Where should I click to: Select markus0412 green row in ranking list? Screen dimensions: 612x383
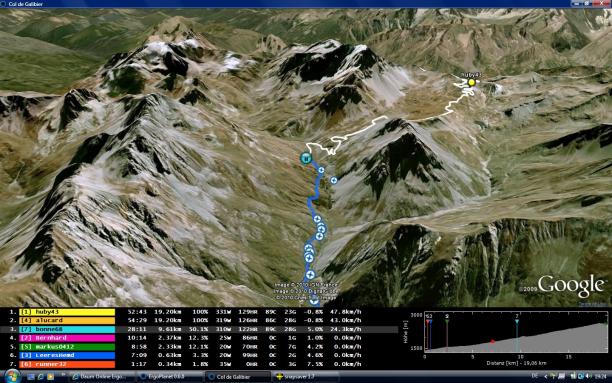186,347
